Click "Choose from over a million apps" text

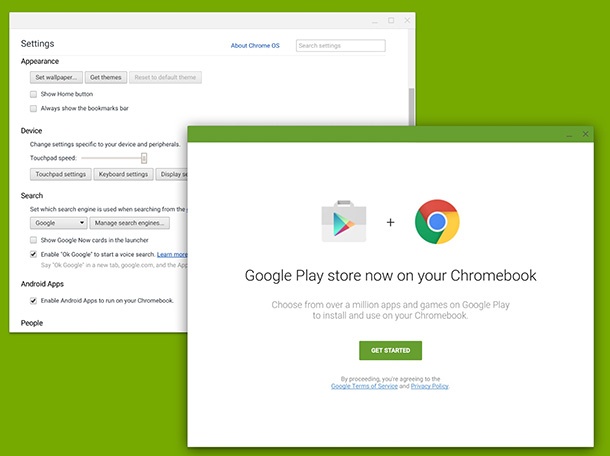tap(390, 310)
